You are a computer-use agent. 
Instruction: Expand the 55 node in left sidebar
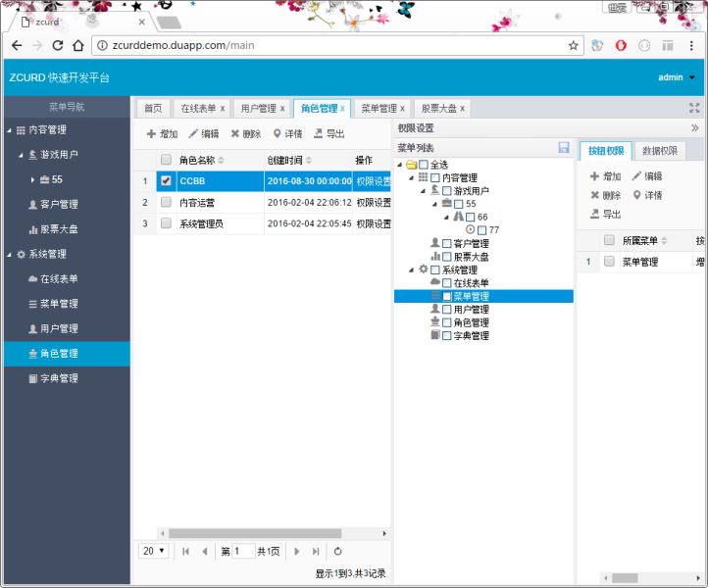pos(32,179)
